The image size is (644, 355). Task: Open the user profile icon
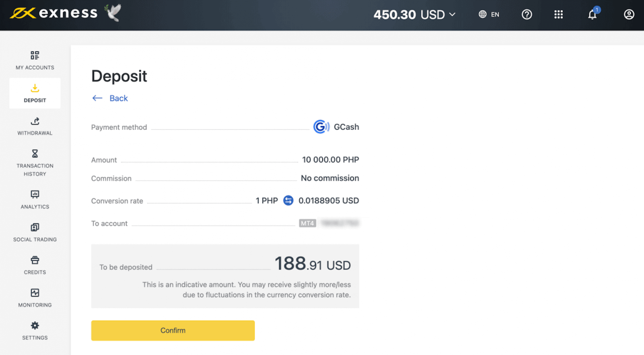point(629,15)
